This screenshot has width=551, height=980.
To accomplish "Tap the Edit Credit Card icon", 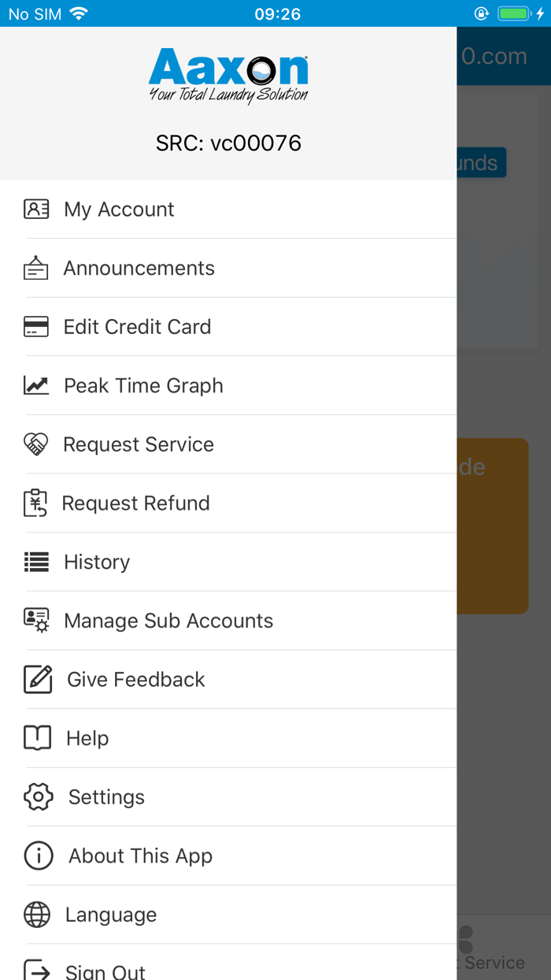I will click(x=36, y=326).
